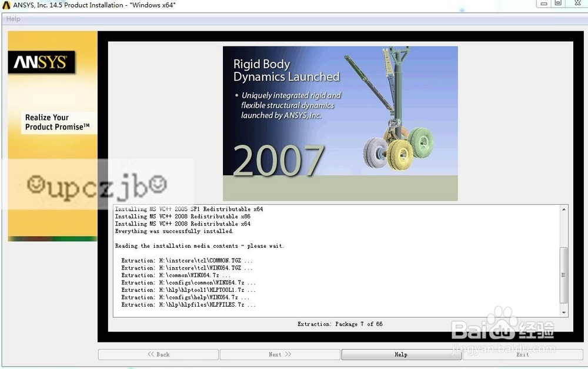Click 'Realize Your Product Promise' text
The image size is (588, 369).
tap(58, 122)
